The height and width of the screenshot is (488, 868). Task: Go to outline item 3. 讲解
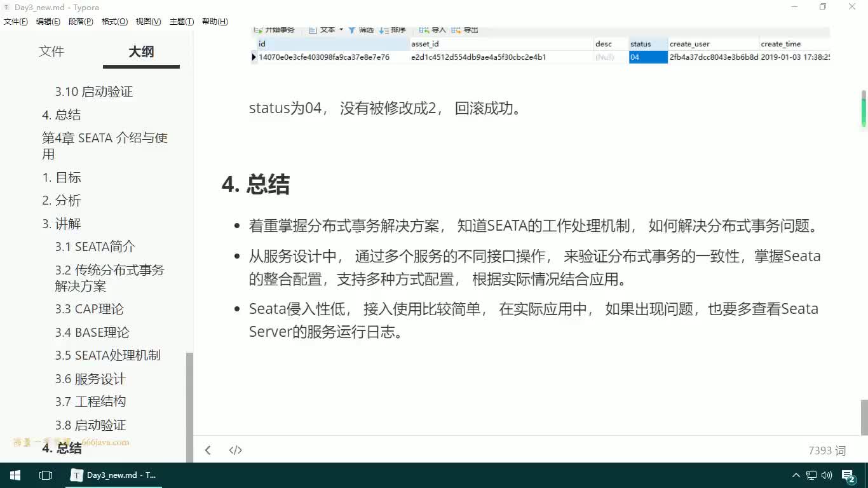62,224
